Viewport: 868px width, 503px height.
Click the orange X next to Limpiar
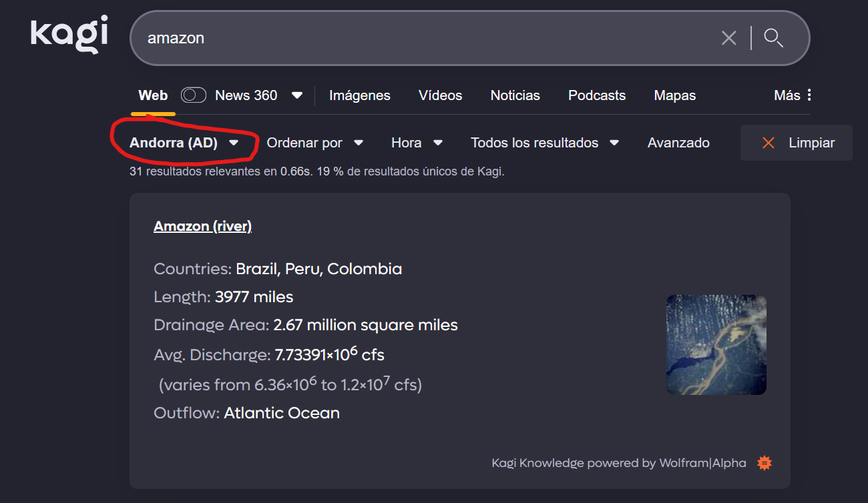click(769, 143)
